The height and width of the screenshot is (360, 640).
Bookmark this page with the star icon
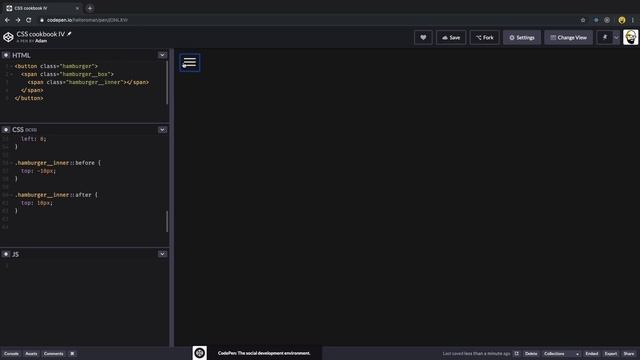point(583,20)
